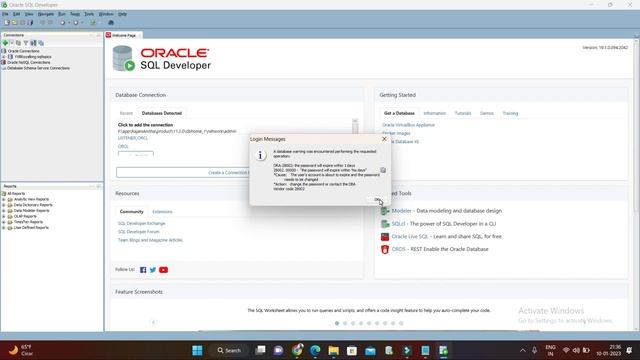Close the Welcome Page tab
The height and width of the screenshot is (360, 640).
click(x=140, y=36)
